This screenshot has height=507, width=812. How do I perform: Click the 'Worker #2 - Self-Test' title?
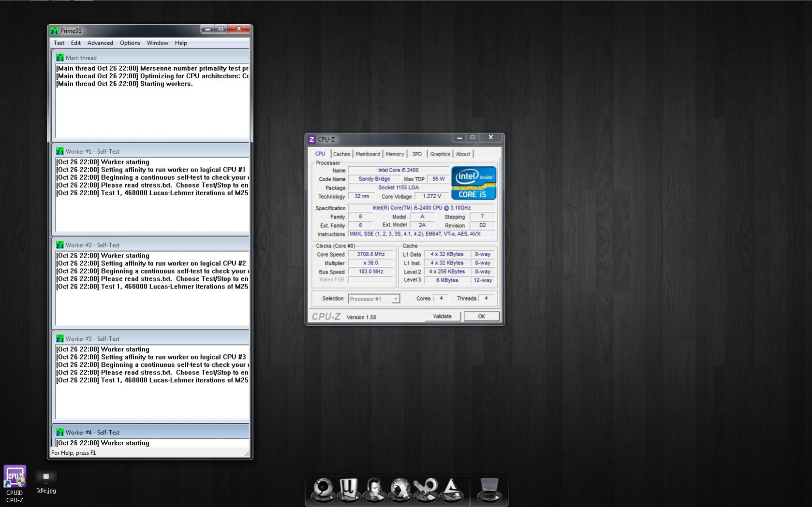[x=92, y=245]
